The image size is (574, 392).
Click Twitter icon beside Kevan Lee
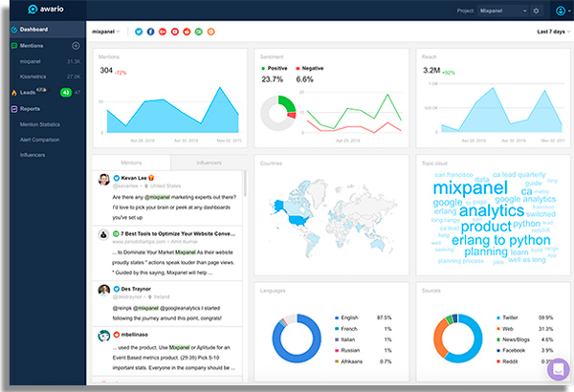pos(117,178)
